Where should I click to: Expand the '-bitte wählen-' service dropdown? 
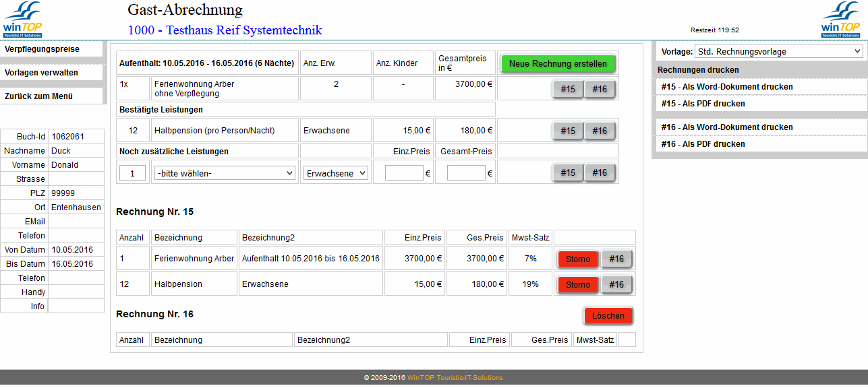(x=225, y=173)
